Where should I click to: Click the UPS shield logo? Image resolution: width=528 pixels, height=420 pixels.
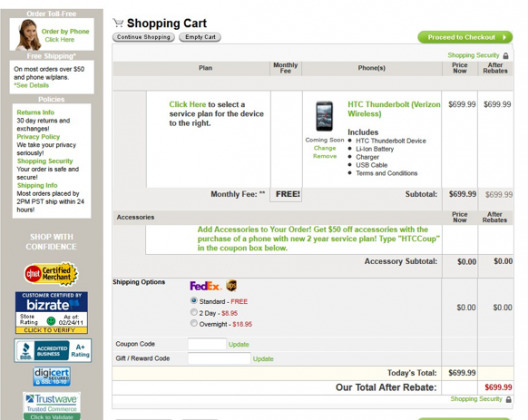click(x=232, y=286)
